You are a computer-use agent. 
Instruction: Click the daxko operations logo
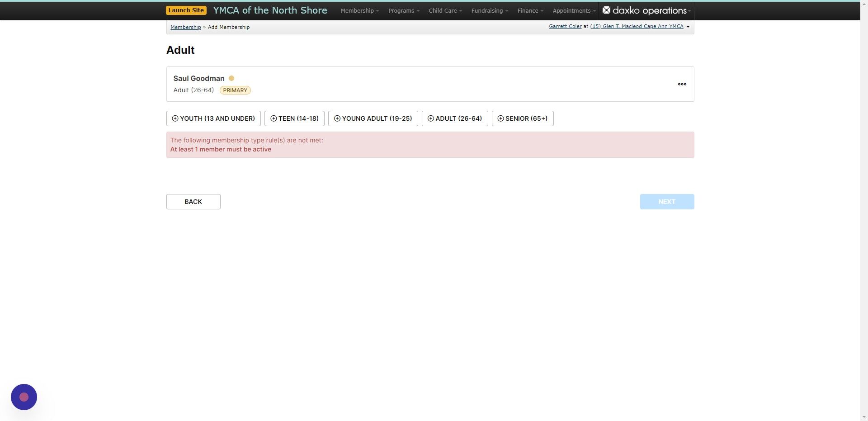coord(645,10)
